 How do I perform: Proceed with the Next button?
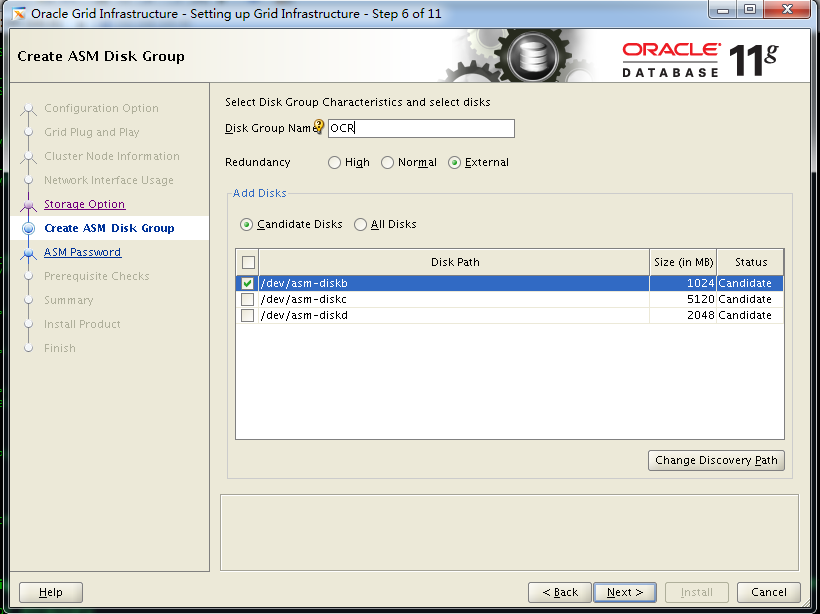625,592
